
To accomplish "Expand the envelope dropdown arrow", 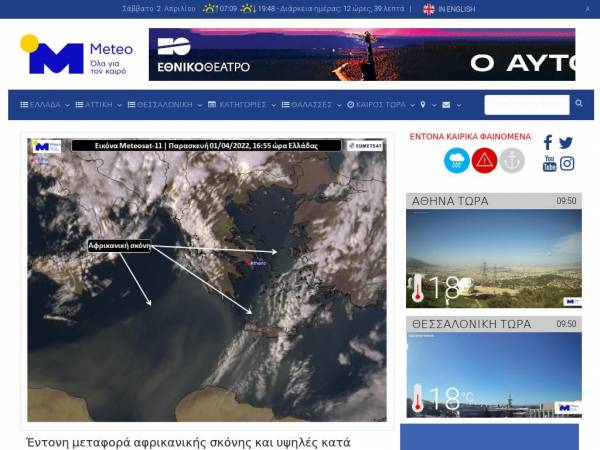I will point(459,106).
